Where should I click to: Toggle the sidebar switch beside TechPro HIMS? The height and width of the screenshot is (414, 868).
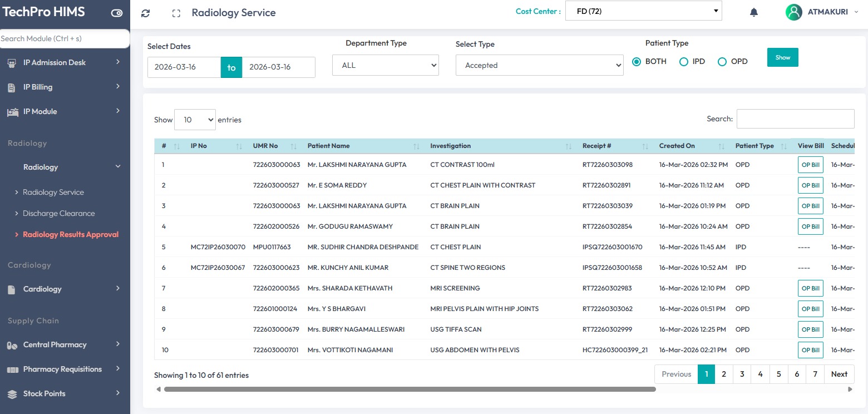pos(117,13)
